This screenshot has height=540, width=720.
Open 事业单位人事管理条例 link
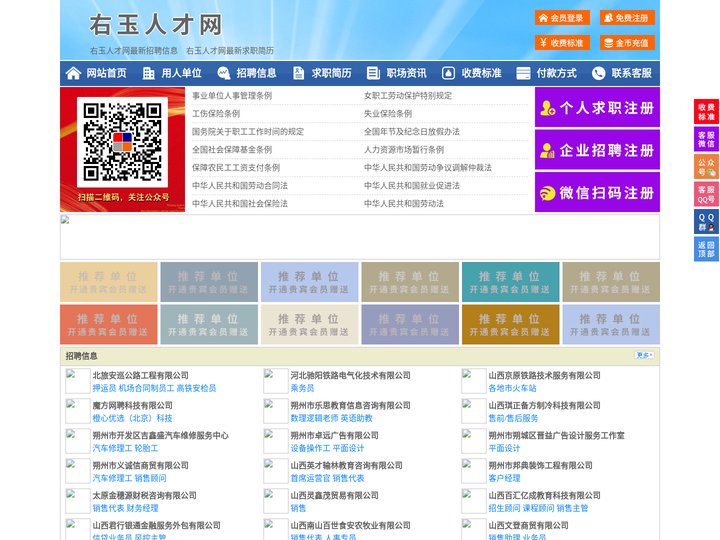[232, 96]
